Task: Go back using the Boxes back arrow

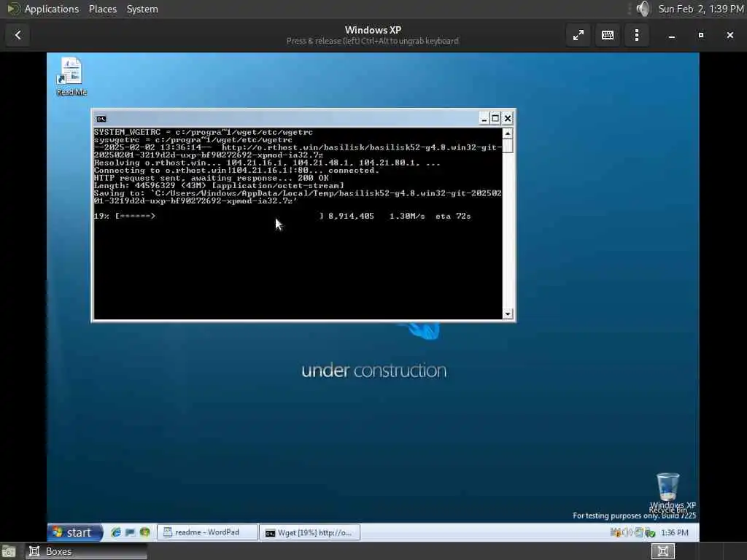Action: (x=18, y=35)
